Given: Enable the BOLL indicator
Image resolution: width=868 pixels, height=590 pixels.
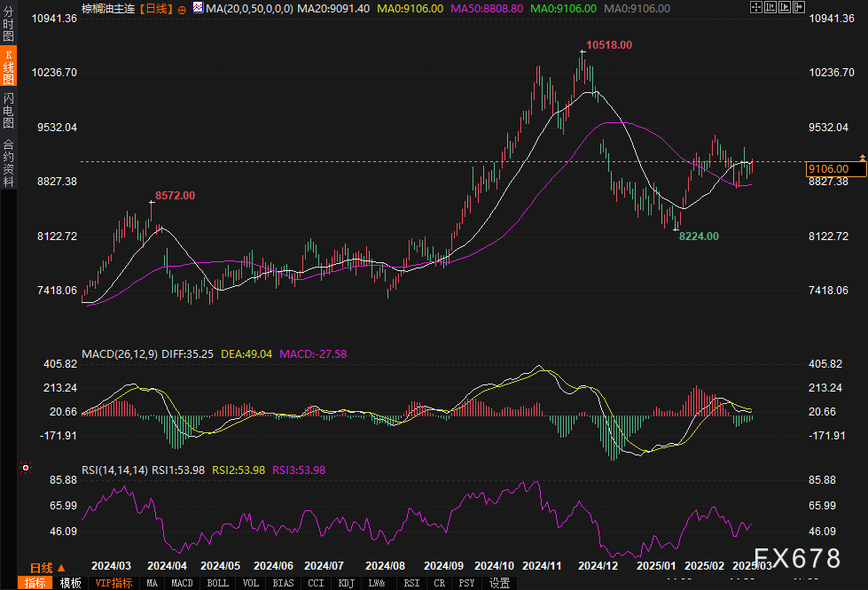Looking at the screenshot, I should pos(218,583).
